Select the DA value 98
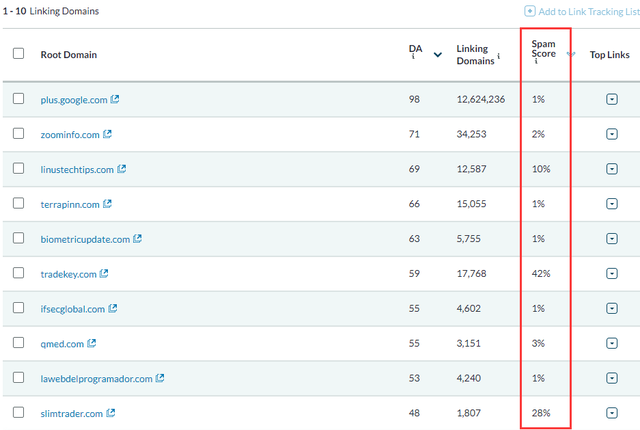 coord(414,99)
